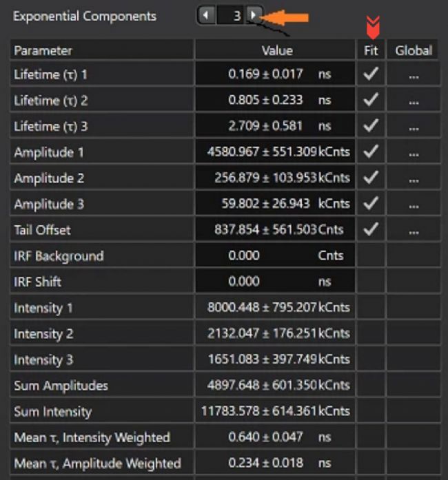Click Global ellipsis for Amplitude 1
The width and height of the screenshot is (448, 480).
point(414,152)
